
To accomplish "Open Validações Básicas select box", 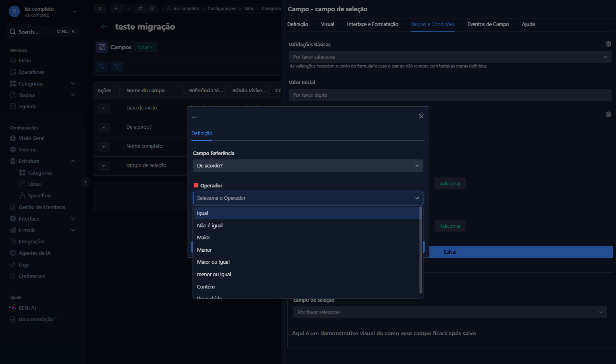I will [450, 57].
